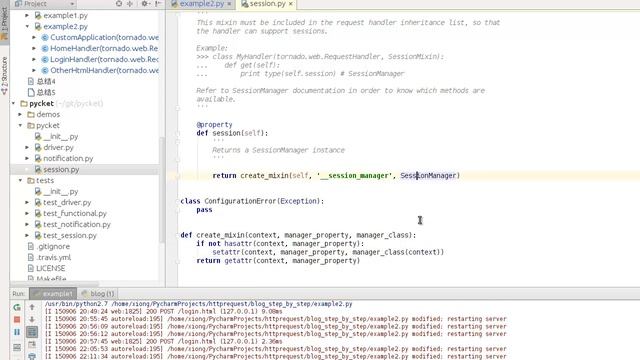Switch to the example2.py editor tab
Viewport: 640px width, 360px height.
tap(201, 4)
